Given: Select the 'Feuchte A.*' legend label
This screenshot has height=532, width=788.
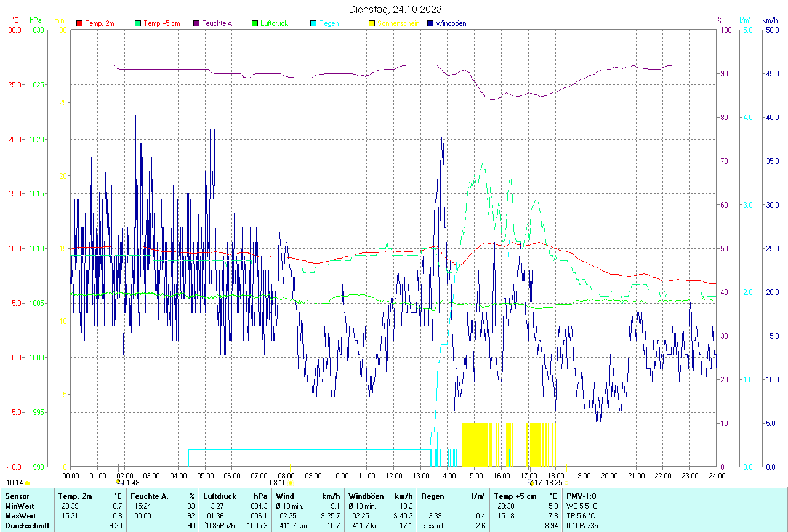Looking at the screenshot, I should tap(220, 23).
